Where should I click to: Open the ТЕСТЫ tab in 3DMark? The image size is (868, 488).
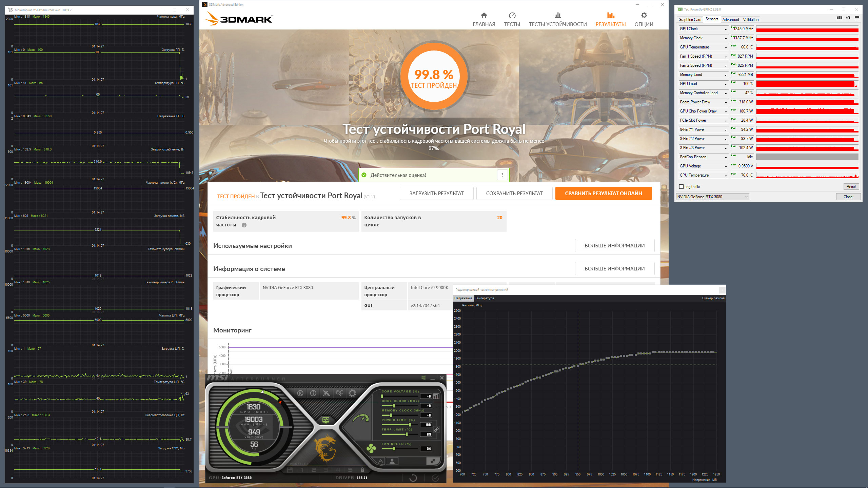click(512, 19)
